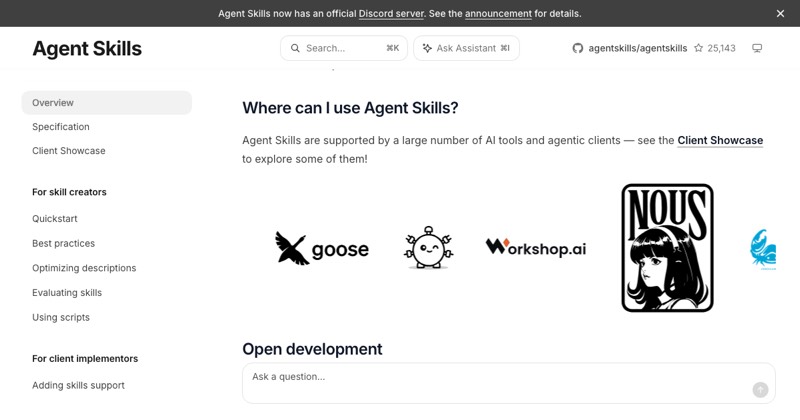Dismiss the announcement banner with the X
The height and width of the screenshot is (420, 800).
pyautogui.click(x=780, y=14)
